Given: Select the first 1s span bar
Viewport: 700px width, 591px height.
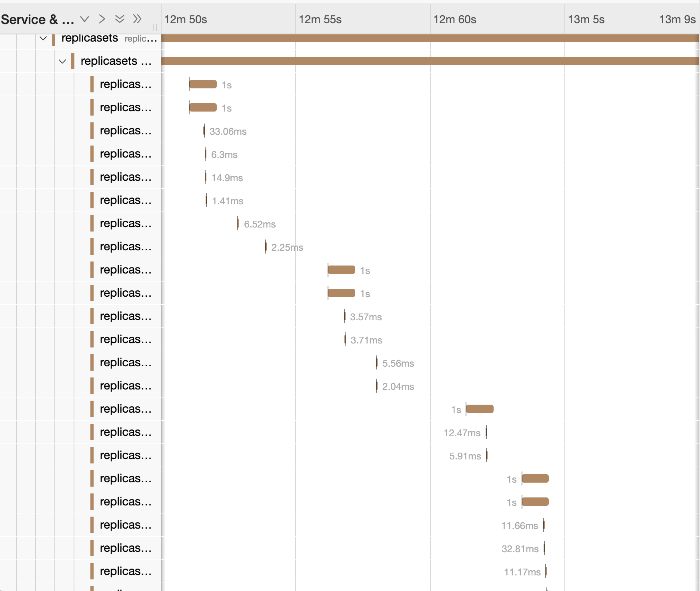Looking at the screenshot, I should click(x=203, y=84).
